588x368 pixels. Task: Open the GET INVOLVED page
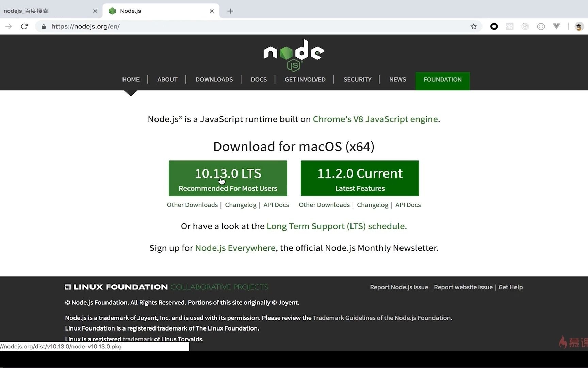click(x=305, y=79)
